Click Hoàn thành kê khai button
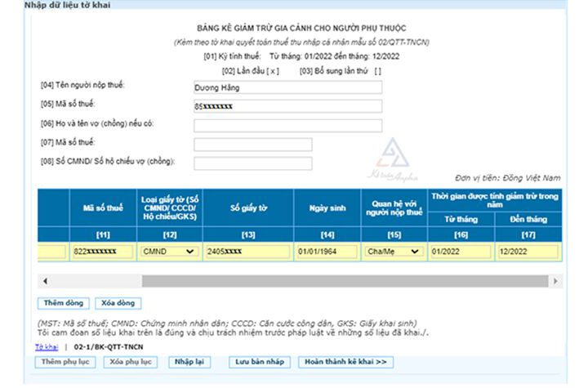The image size is (588, 388). coord(344,361)
